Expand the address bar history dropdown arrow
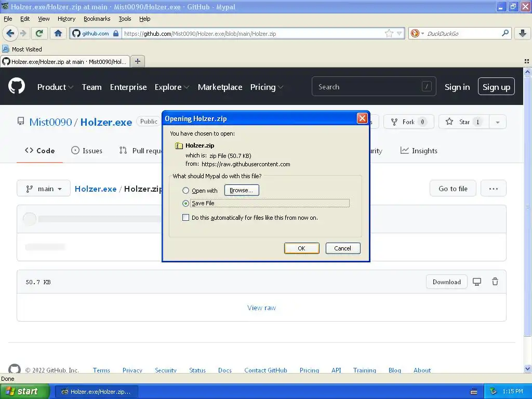532x399 pixels. point(400,33)
